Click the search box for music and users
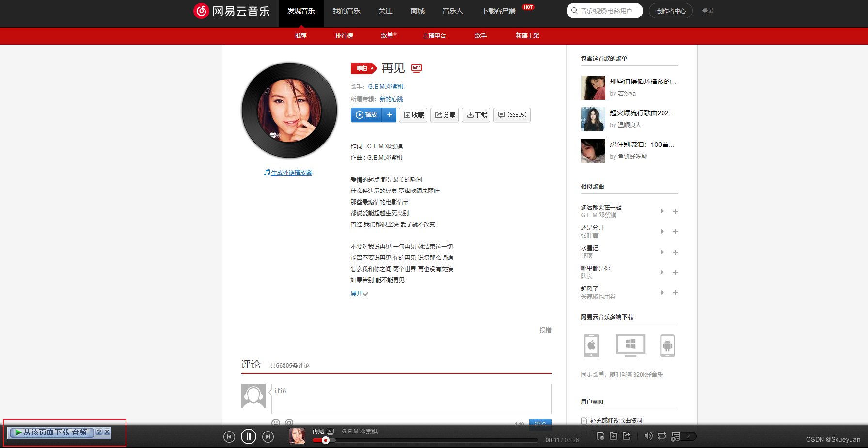868x448 pixels. (605, 11)
